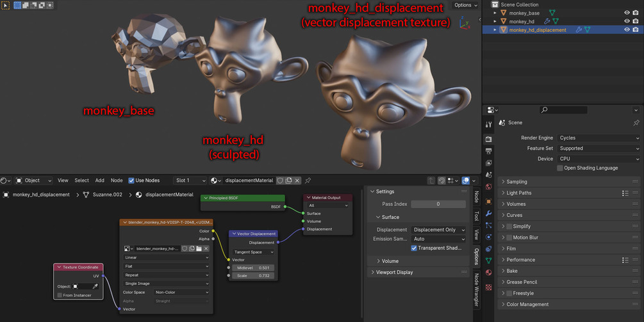Toggle the Transparent Shadows checkbox
The image size is (644, 322).
[414, 248]
